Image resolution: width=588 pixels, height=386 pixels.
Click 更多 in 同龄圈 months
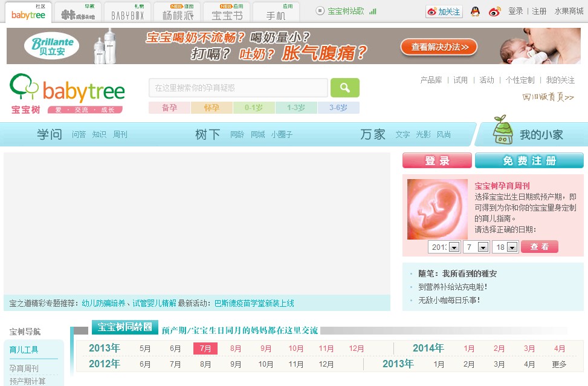pyautogui.click(x=559, y=364)
